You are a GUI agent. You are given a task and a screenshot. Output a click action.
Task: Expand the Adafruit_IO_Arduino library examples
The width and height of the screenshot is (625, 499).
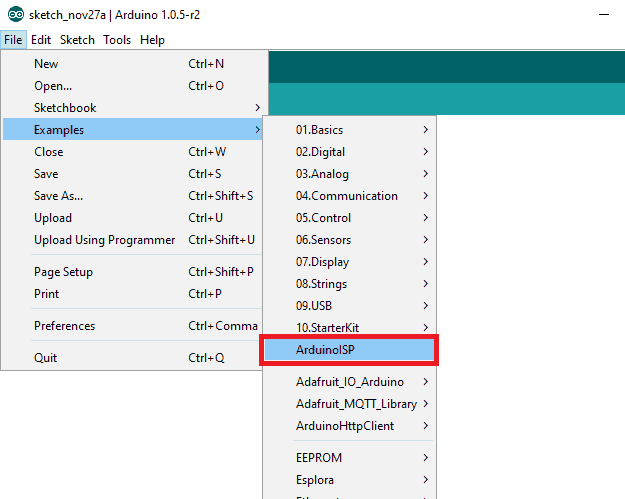(x=350, y=382)
